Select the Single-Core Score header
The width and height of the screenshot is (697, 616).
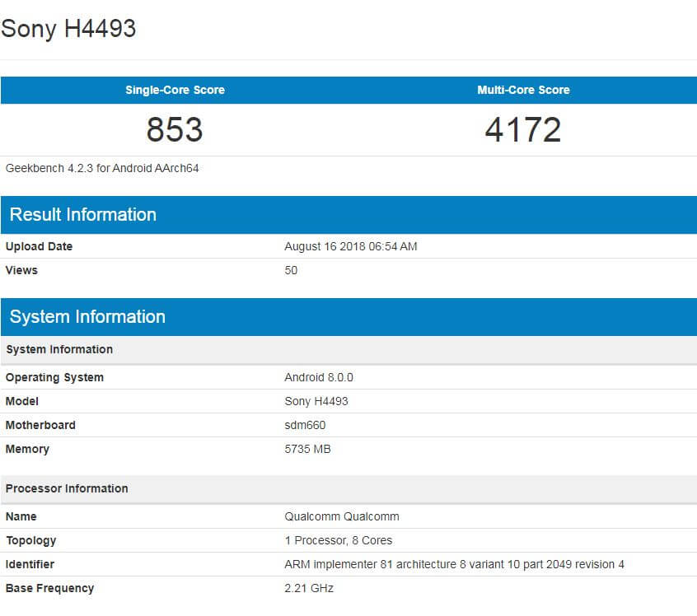(174, 91)
